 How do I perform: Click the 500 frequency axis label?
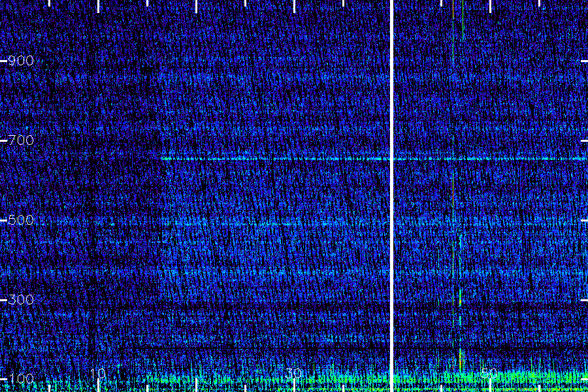pos(21,220)
